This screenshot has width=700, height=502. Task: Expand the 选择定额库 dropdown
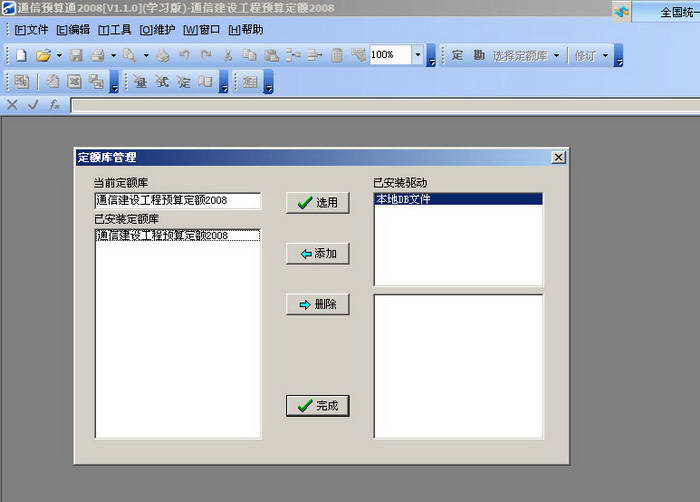557,56
